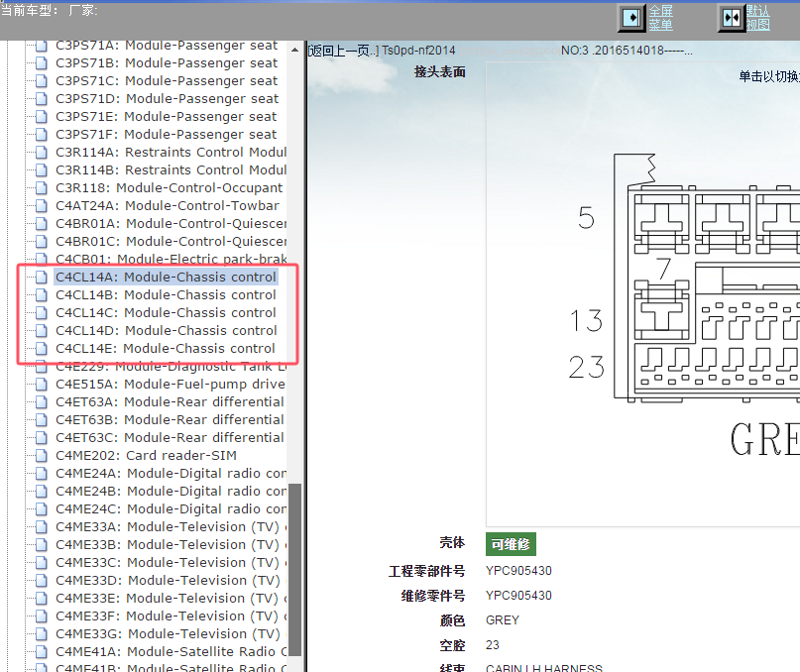This screenshot has width=800, height=672.
Task: Select C4CL14E Module-Chassis control
Action: 166,349
